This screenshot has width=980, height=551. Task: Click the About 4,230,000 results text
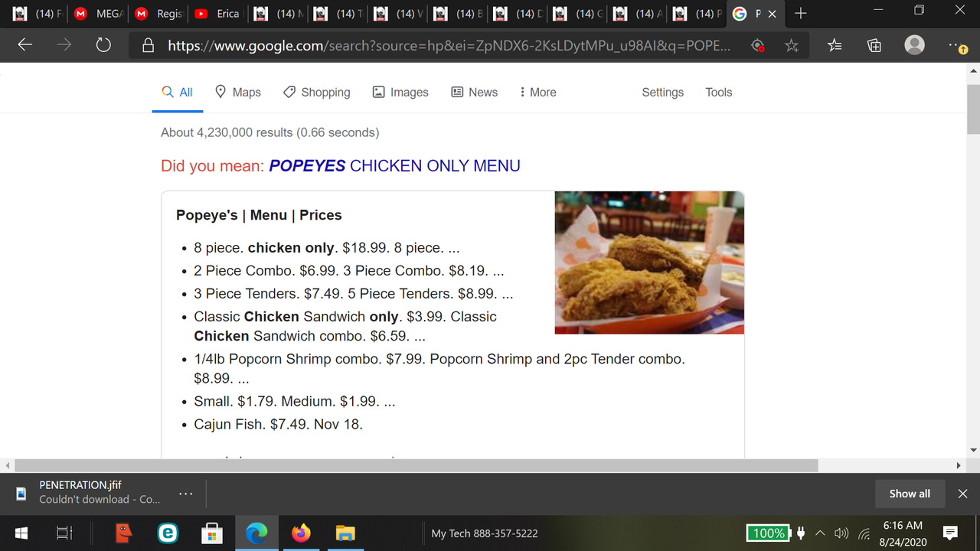click(x=269, y=132)
